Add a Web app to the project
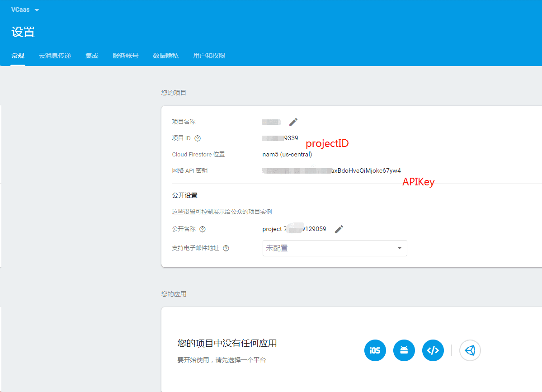The height and width of the screenshot is (392, 542). (433, 350)
